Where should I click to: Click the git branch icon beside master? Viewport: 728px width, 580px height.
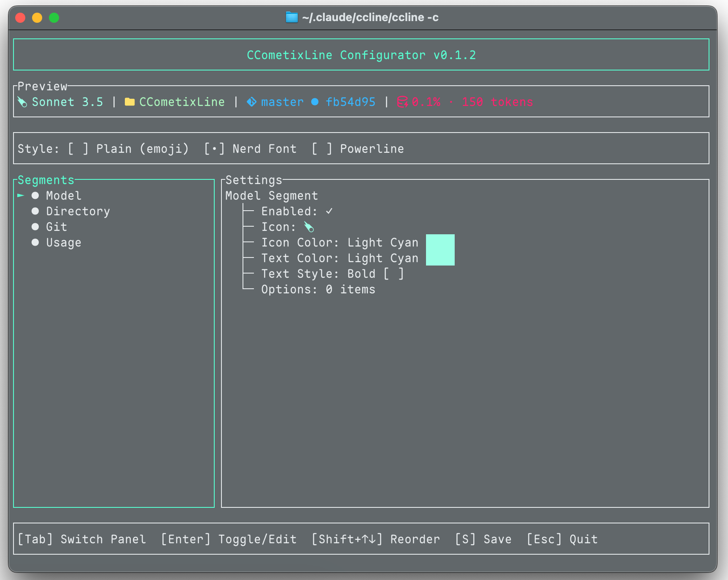(251, 102)
